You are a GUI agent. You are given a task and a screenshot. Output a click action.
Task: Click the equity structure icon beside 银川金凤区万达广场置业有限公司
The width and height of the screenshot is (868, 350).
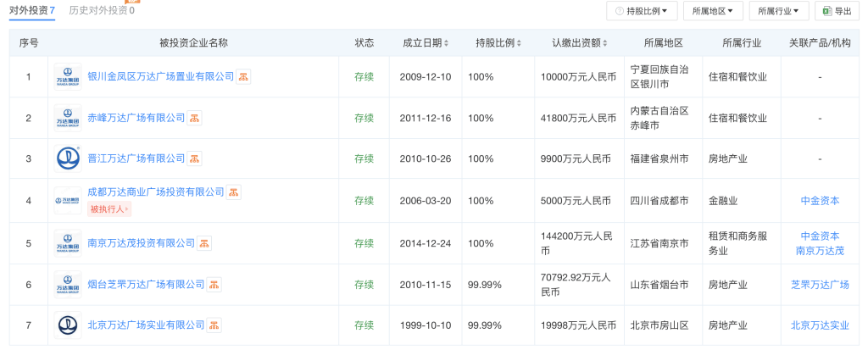click(243, 77)
